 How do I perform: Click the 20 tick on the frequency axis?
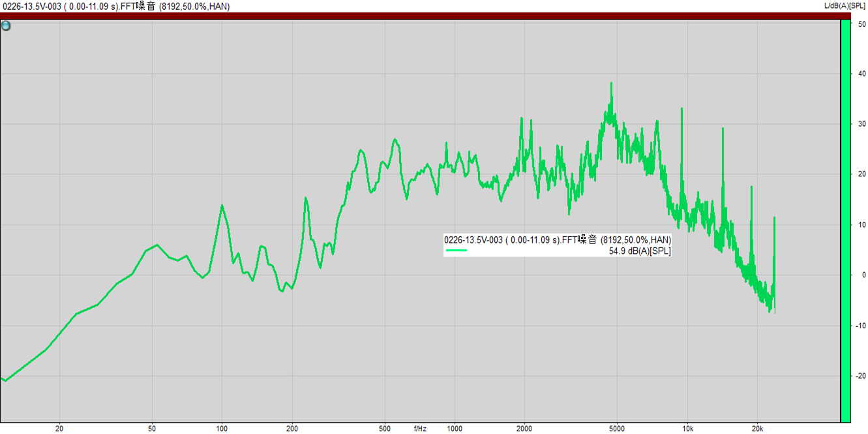click(x=59, y=429)
